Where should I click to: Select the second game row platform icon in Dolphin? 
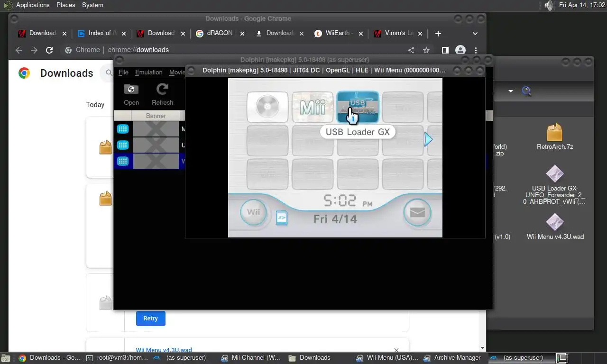pos(123,145)
